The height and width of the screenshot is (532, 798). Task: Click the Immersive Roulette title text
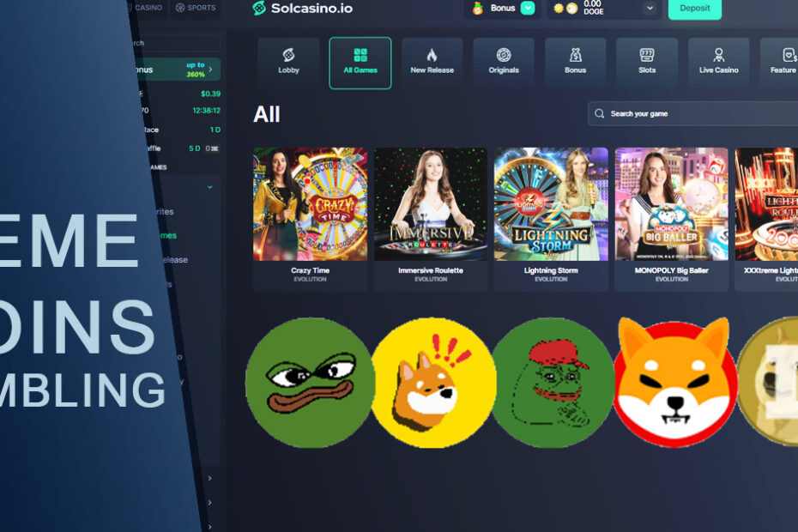(x=431, y=270)
